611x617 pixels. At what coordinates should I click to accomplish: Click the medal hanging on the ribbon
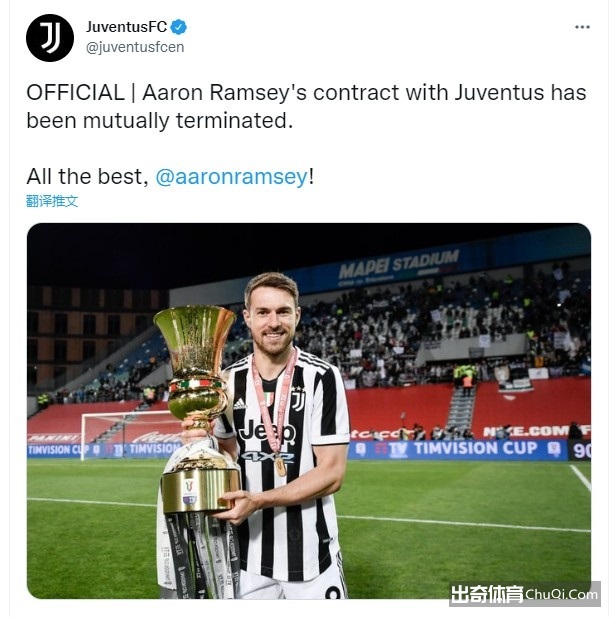pos(281,466)
